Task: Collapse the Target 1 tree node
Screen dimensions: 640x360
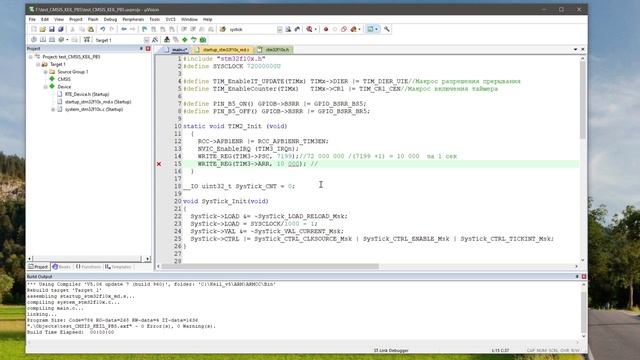Action: pos(38,64)
